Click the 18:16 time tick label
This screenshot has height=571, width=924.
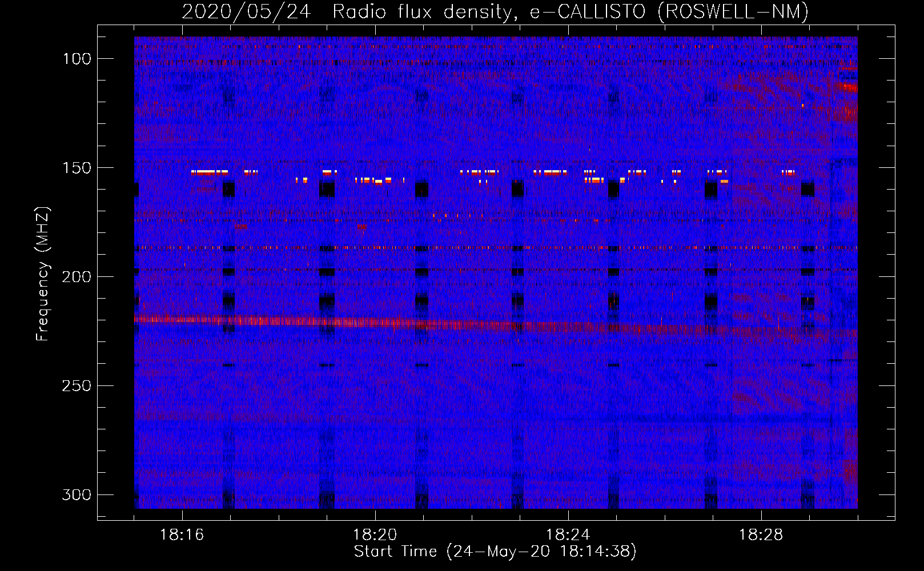[x=182, y=535]
